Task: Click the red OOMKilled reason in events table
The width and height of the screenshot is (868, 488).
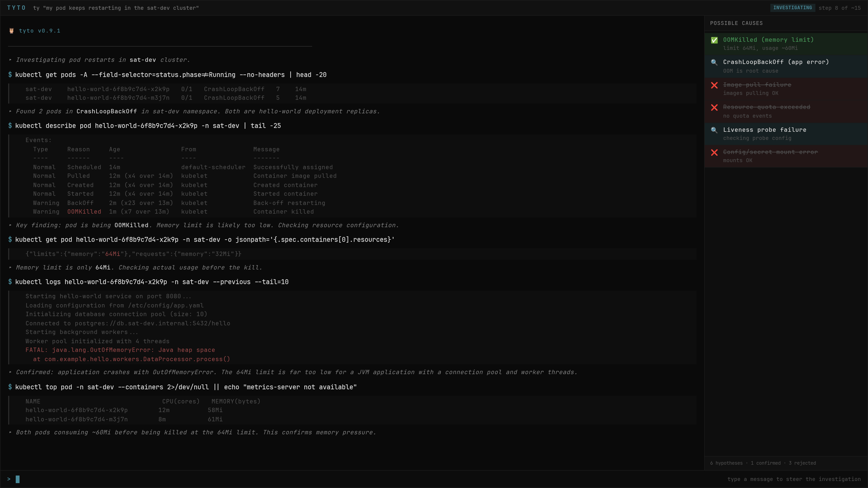Action: click(x=84, y=212)
